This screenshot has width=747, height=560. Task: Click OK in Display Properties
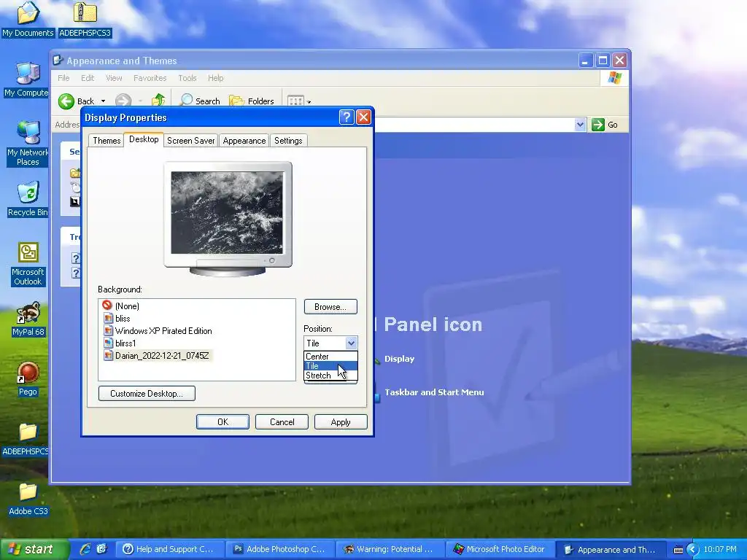coord(222,422)
